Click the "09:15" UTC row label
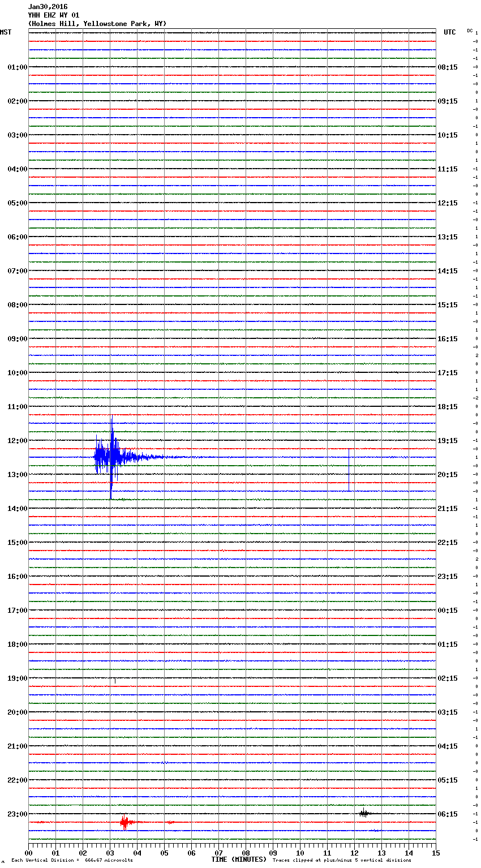This screenshot has width=481, height=868. click(x=448, y=101)
